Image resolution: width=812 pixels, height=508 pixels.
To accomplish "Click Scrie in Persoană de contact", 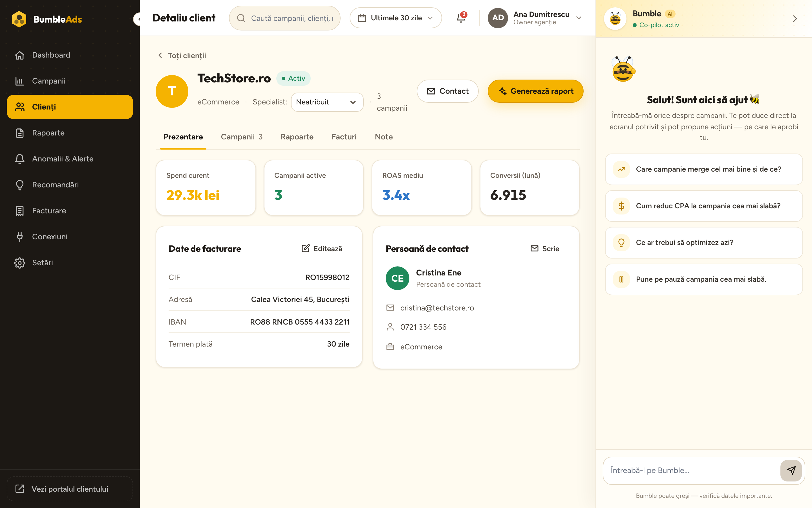I will click(545, 249).
